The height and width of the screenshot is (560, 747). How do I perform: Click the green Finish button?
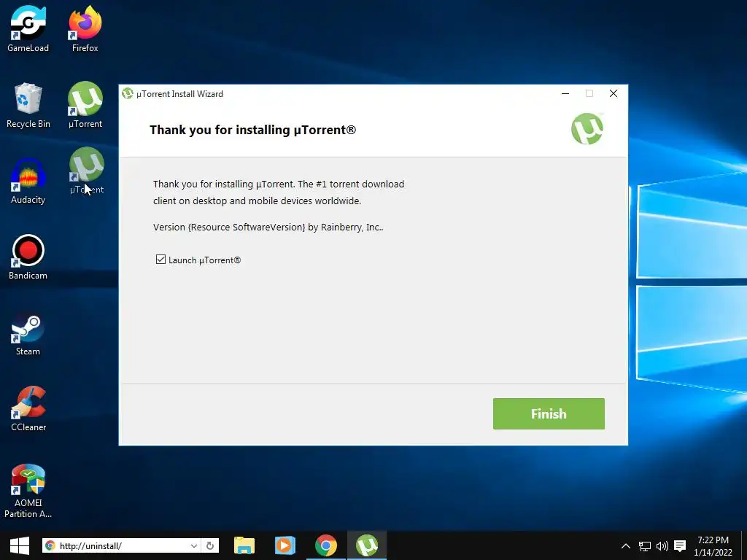pyautogui.click(x=549, y=414)
